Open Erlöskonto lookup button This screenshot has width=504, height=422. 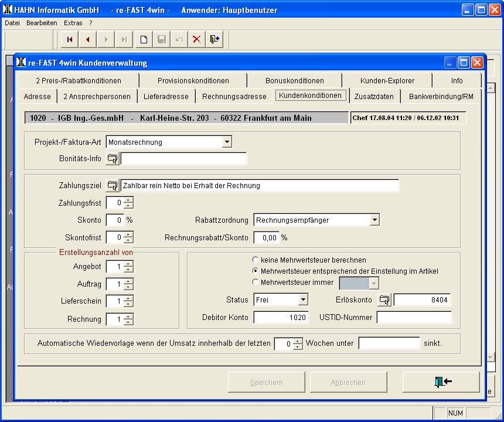pos(384,300)
